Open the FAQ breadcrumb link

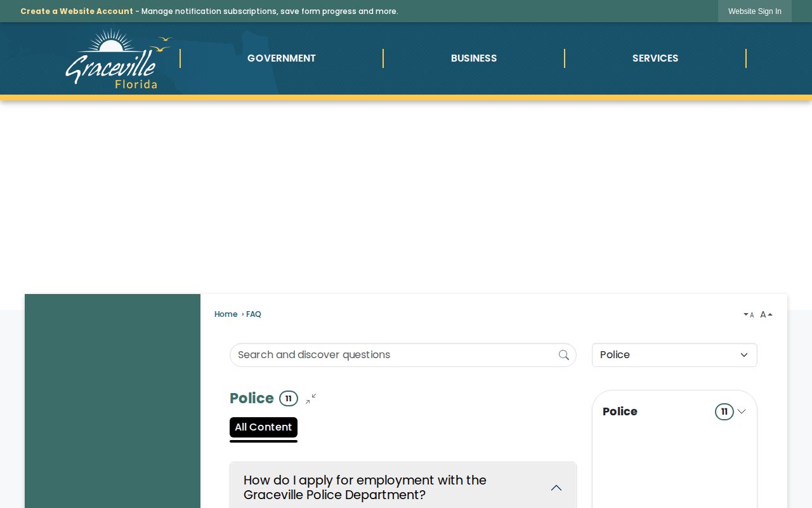[x=254, y=314]
